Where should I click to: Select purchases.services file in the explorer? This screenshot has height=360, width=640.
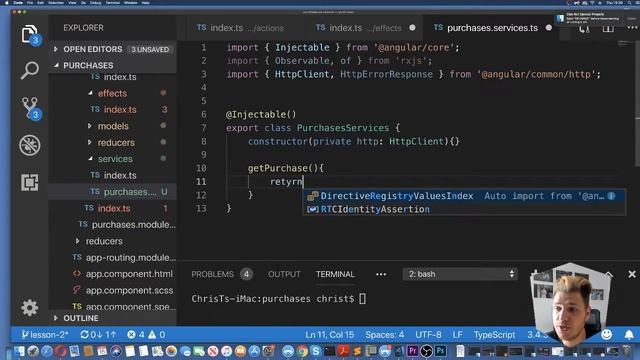point(112,191)
